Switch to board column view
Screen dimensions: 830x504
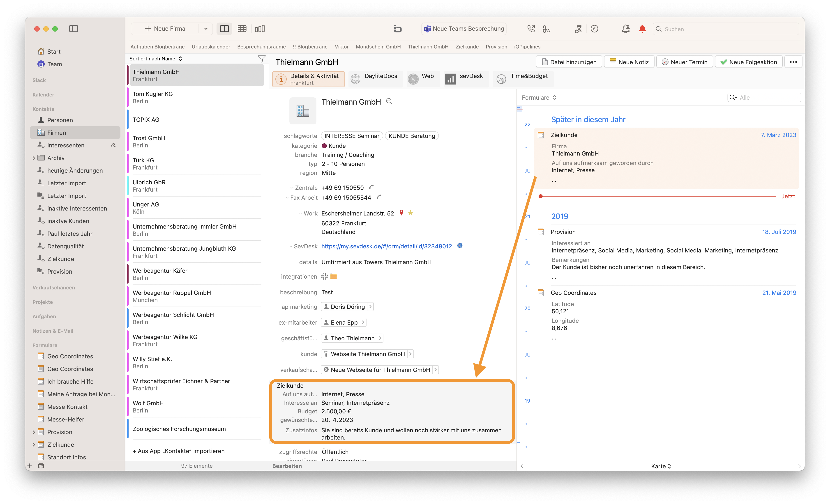pos(260,29)
